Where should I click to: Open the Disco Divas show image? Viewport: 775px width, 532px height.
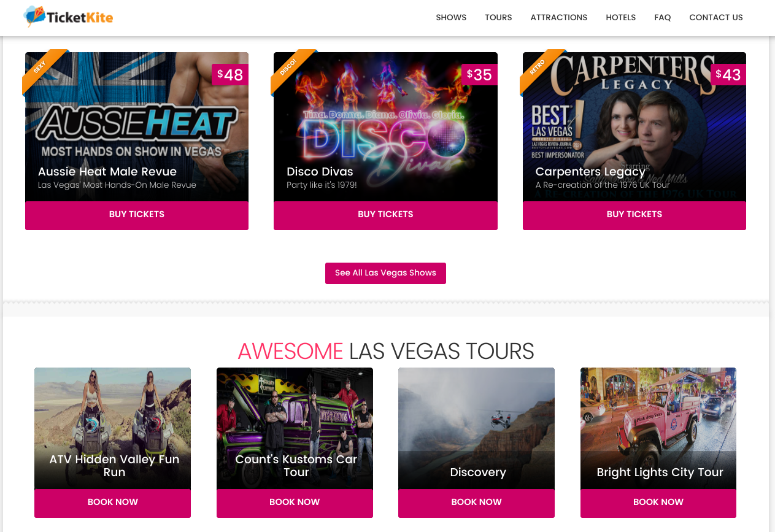pos(385,126)
